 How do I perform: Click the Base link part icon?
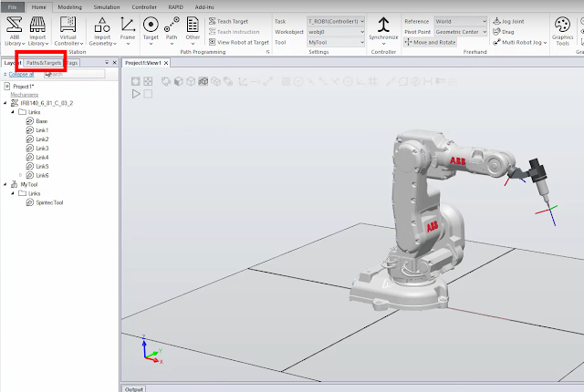30,121
